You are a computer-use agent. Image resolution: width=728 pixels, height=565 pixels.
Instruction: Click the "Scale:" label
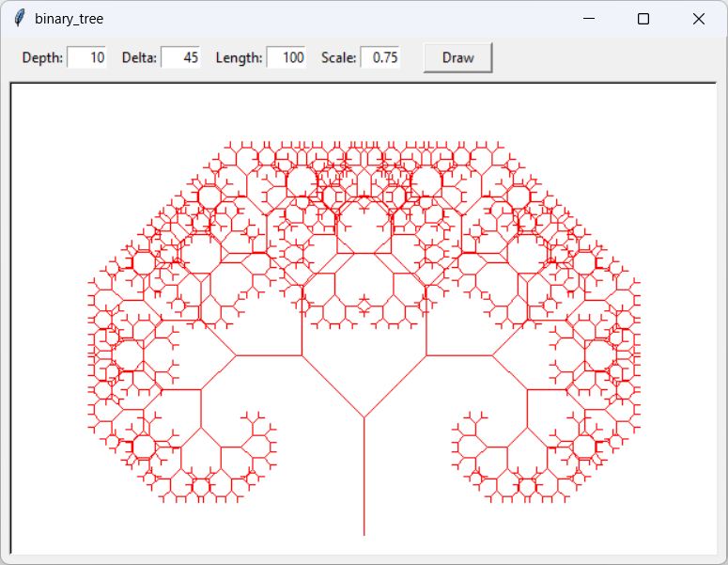(338, 57)
